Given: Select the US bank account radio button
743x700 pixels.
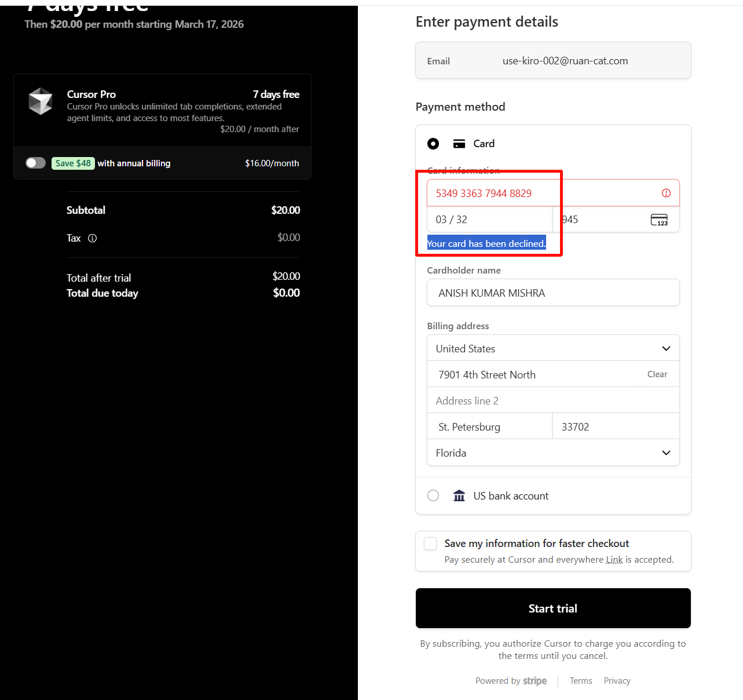Looking at the screenshot, I should pyautogui.click(x=433, y=496).
